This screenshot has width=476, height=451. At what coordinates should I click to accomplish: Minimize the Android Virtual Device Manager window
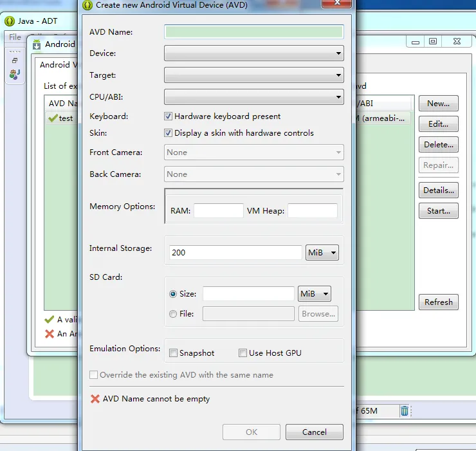tap(416, 42)
